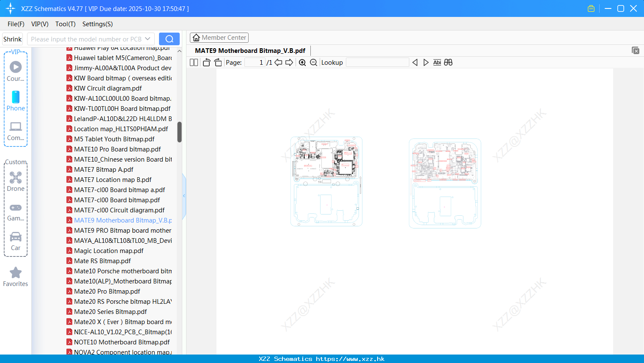
Task: Select the Computer category
Action: 16,131
